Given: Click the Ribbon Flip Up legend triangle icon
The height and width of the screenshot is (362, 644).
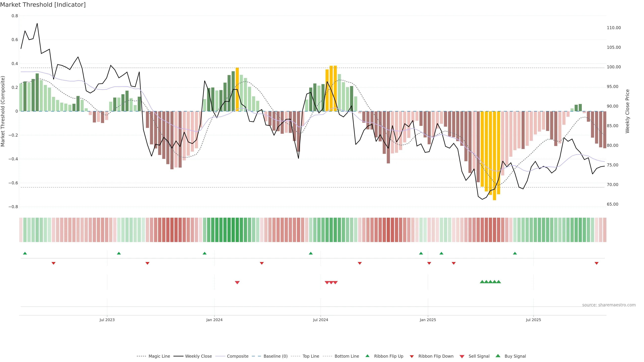Looking at the screenshot, I should click(x=367, y=356).
